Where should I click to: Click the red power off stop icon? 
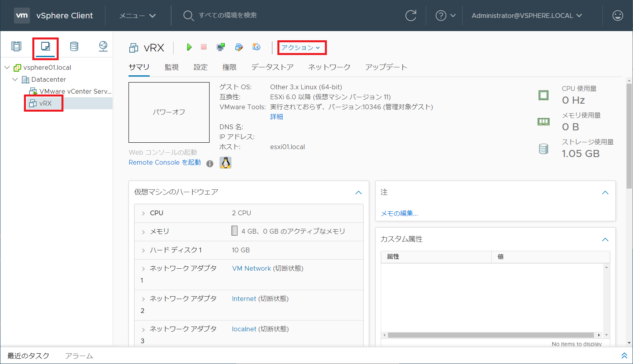[204, 47]
